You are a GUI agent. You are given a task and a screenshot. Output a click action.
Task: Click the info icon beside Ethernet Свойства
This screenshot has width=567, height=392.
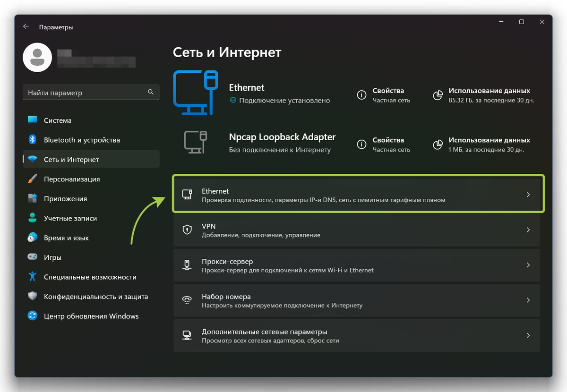(361, 95)
